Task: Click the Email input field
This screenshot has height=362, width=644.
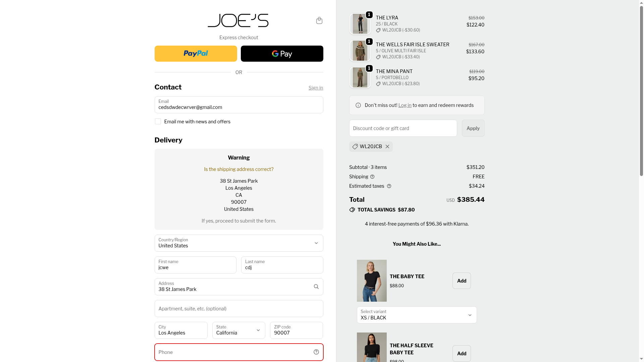Action: click(239, 105)
